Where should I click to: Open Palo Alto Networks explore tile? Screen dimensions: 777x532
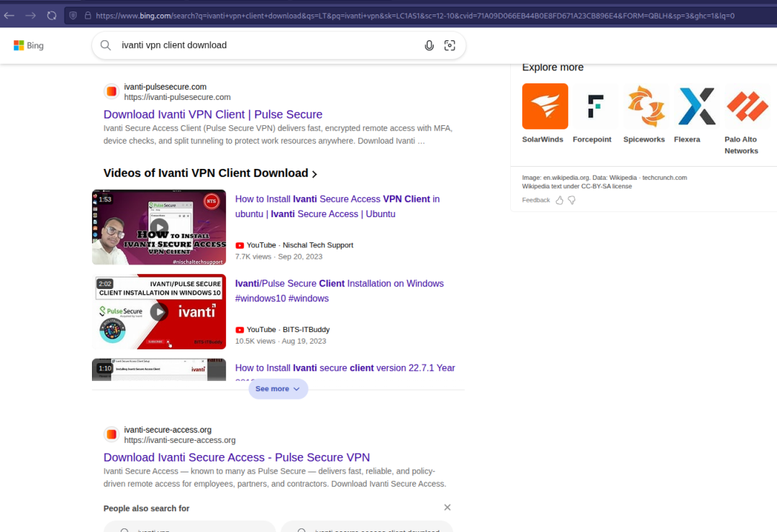(748, 106)
